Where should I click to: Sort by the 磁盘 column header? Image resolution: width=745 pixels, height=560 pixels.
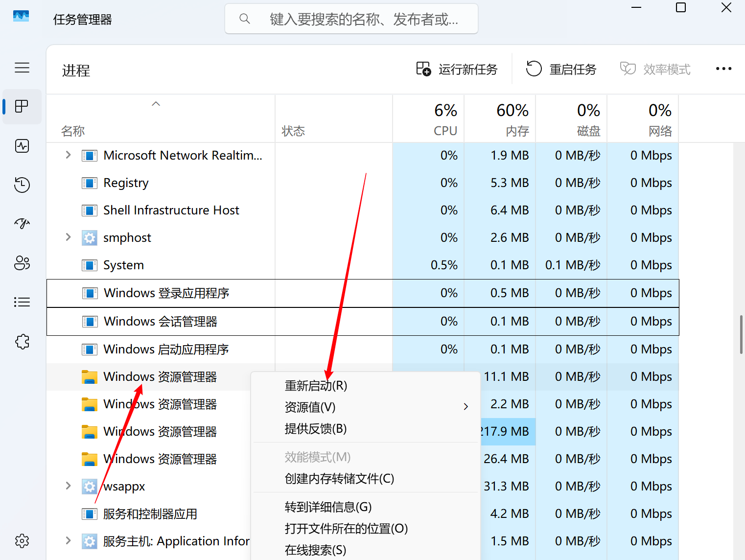pos(571,119)
